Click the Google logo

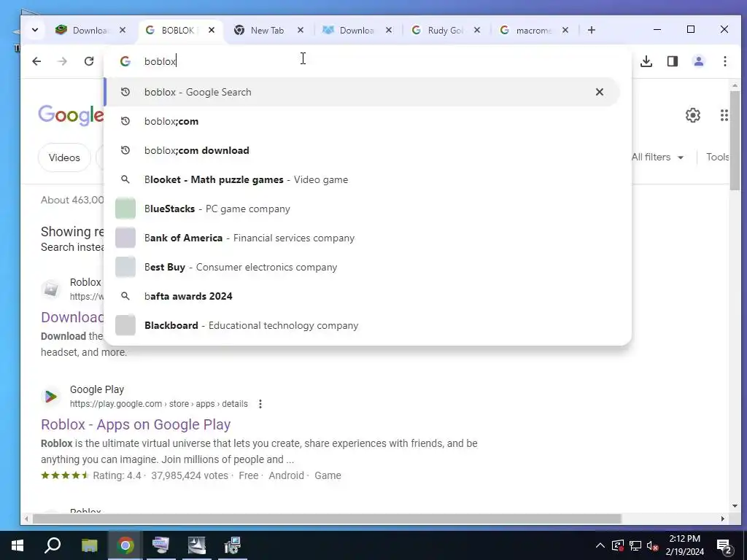pos(71,115)
